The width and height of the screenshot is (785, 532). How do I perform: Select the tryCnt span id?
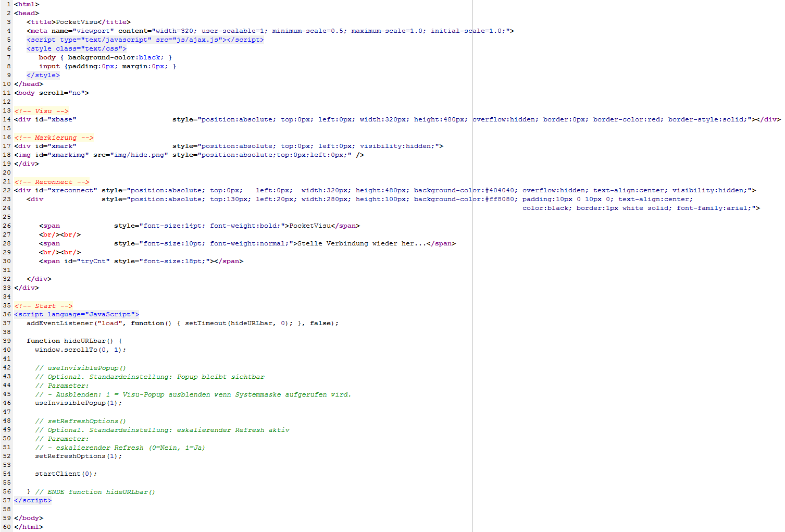(94, 261)
